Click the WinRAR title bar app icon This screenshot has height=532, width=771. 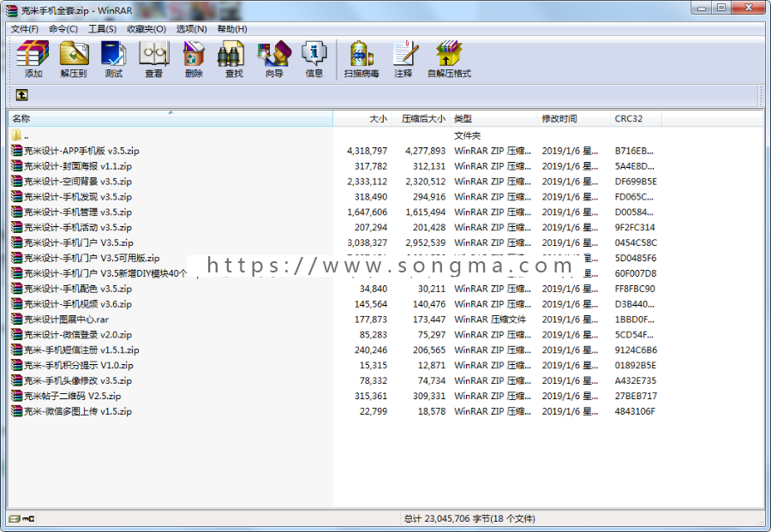11,10
